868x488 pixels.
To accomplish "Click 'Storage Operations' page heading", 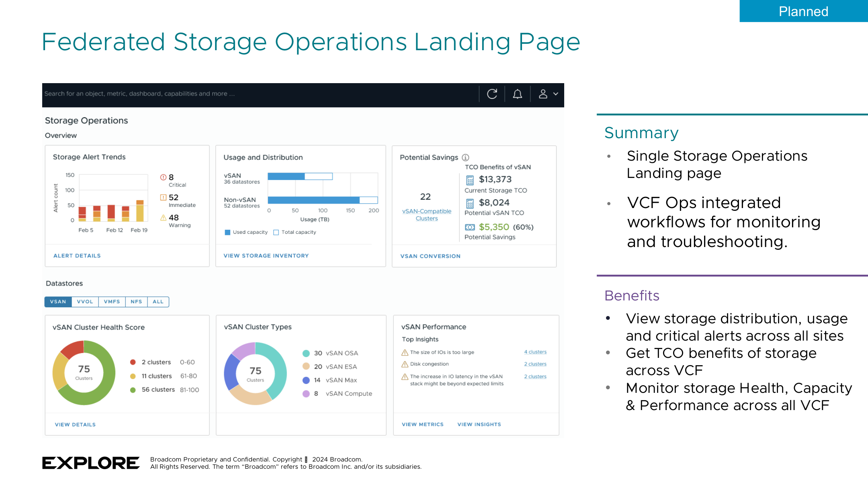I will click(x=86, y=120).
